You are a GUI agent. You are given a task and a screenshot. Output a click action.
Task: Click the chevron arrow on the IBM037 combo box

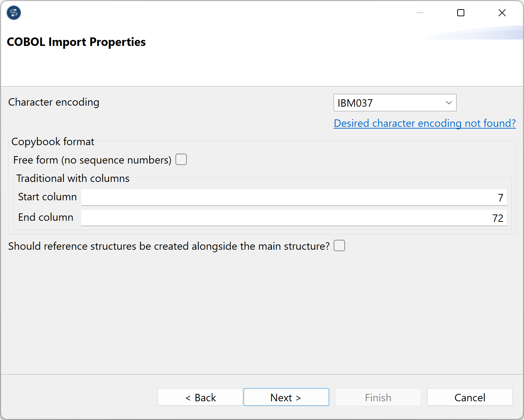448,102
